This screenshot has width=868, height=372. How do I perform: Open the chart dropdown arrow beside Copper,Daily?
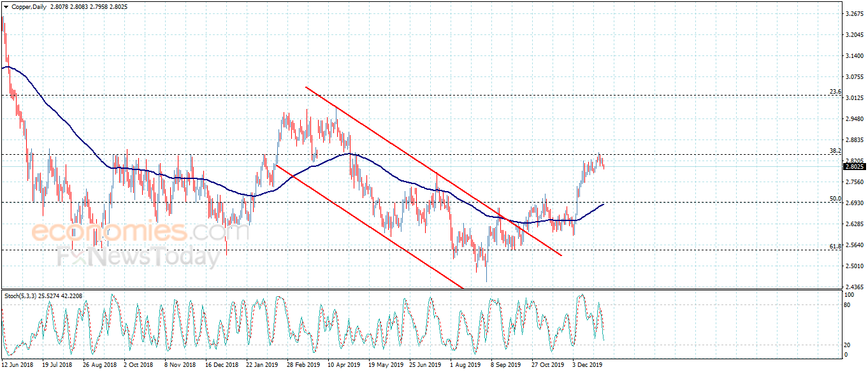pos(6,6)
